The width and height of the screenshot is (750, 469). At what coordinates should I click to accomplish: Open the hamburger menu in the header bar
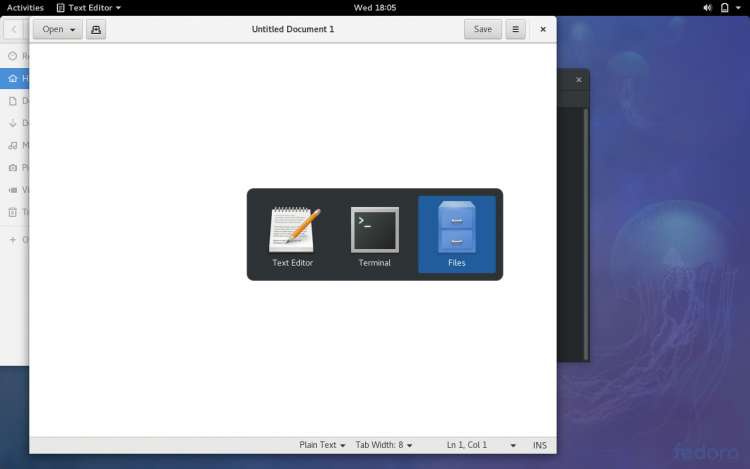point(516,29)
